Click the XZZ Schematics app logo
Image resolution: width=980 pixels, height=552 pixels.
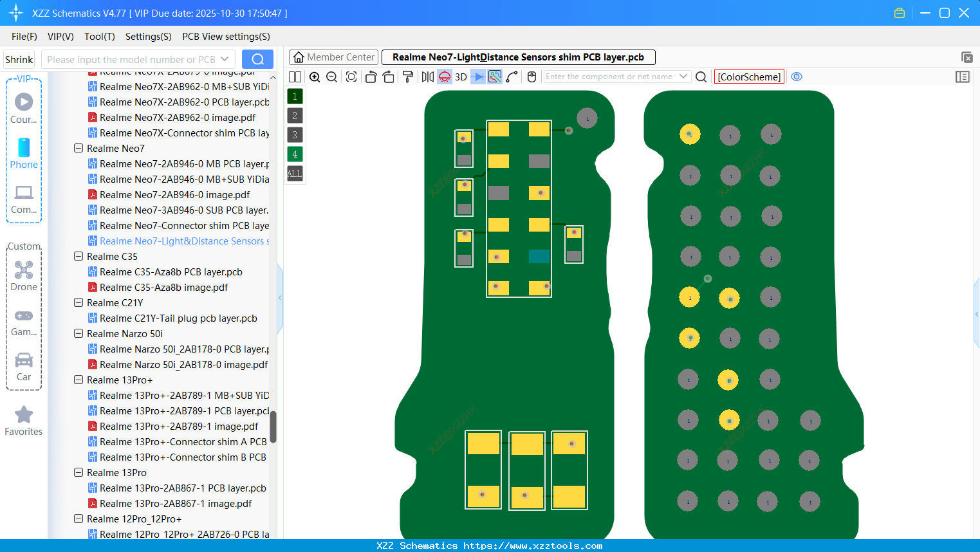(16, 13)
